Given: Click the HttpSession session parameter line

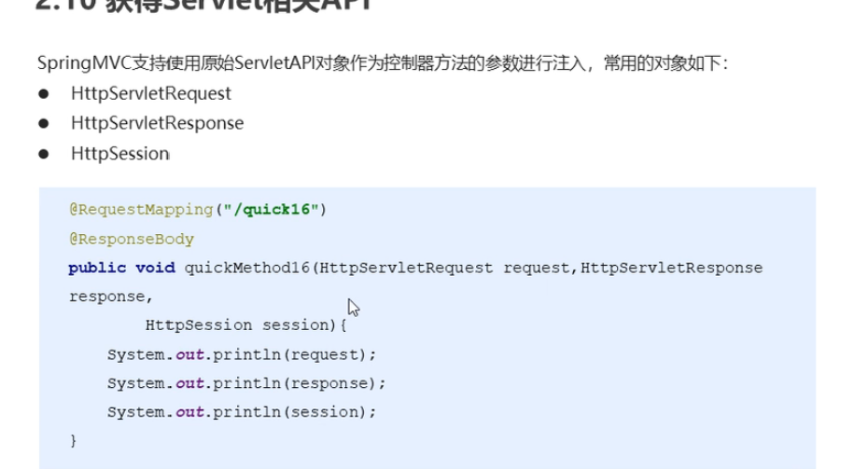Looking at the screenshot, I should 245,325.
